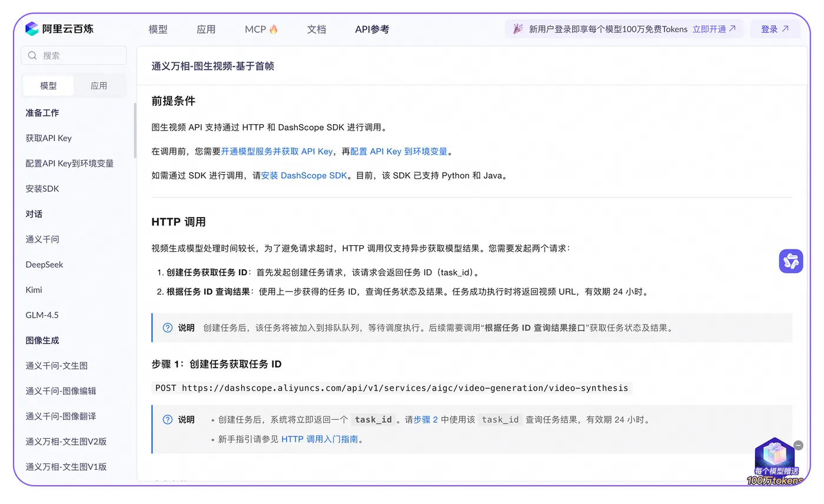824x504 pixels.
Task: Open the 文档 navigation item
Action: coord(317,29)
